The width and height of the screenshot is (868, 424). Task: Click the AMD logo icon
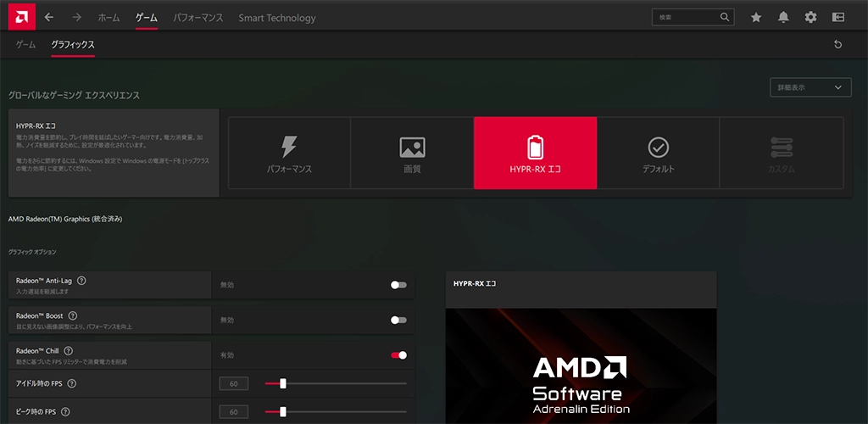click(x=22, y=17)
